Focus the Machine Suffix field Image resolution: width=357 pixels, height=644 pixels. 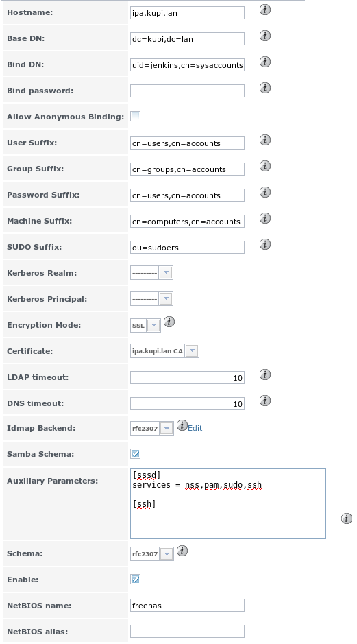point(188,221)
